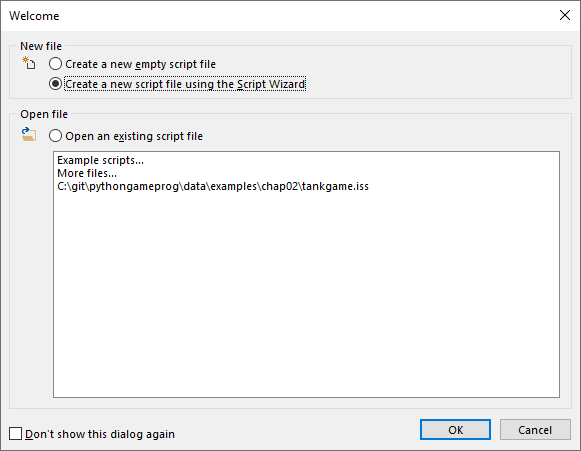This screenshot has width=581, height=451.
Task: Click the Welcome title bar
Action: [x=278, y=16]
